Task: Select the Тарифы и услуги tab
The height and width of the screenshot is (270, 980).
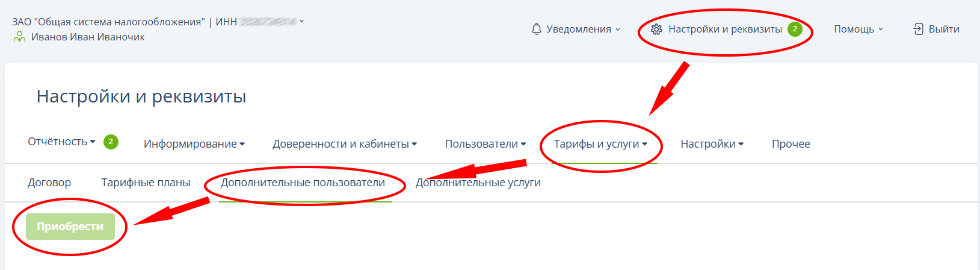Action: [600, 144]
